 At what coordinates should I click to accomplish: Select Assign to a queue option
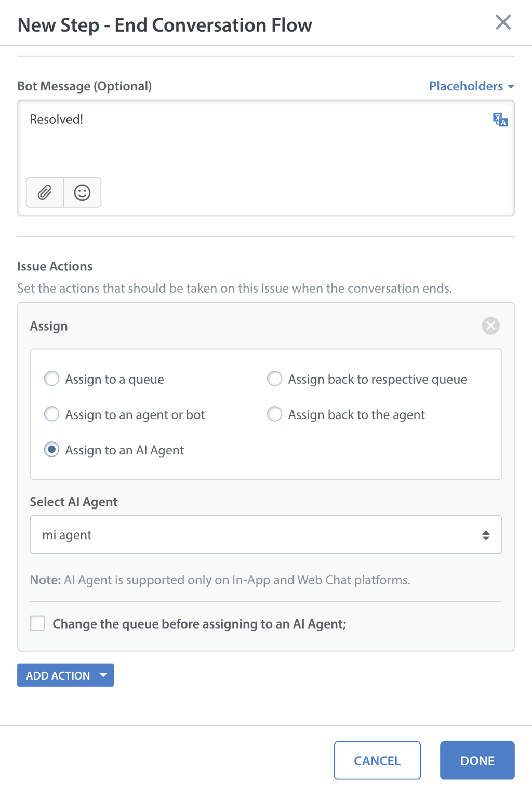click(x=52, y=379)
